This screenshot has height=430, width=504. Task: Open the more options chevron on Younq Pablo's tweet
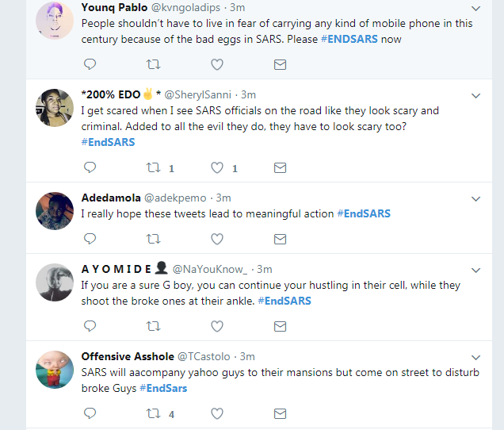476,8
